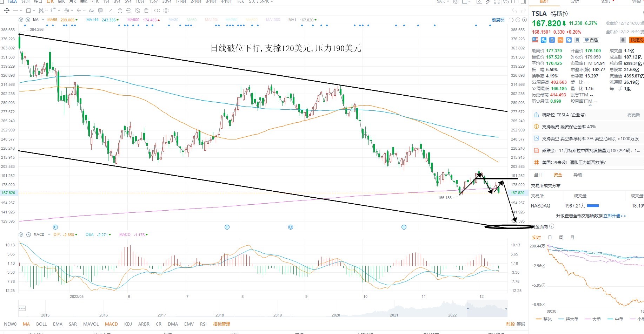644x334 pixels.
Task: Click the US flag market icon
Action: 535,40
